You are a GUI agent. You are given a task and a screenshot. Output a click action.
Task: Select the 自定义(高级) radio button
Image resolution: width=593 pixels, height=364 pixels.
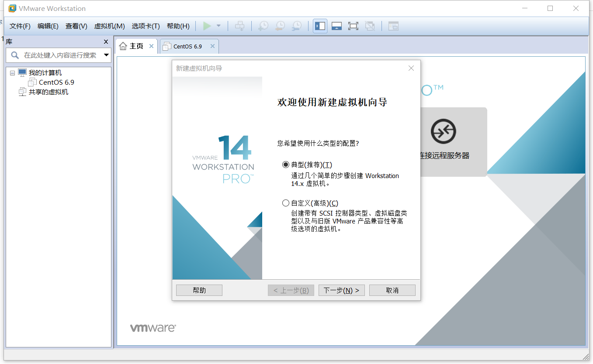click(x=286, y=203)
